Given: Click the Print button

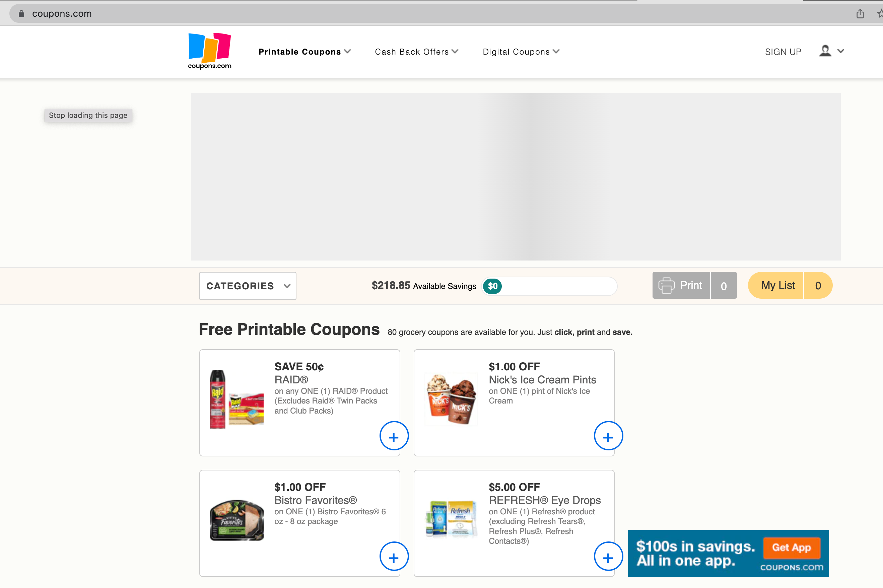Looking at the screenshot, I should 681,285.
